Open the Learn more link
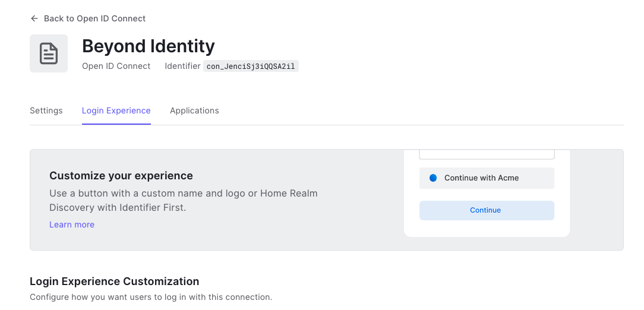 tap(72, 224)
